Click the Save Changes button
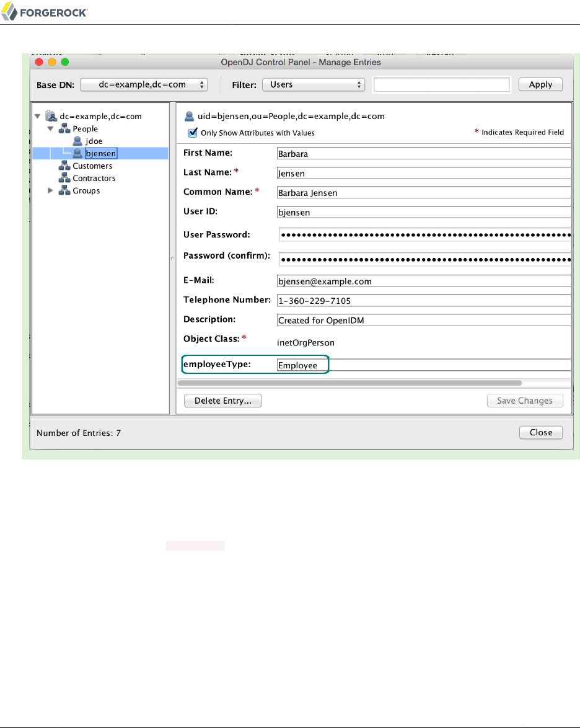 [x=525, y=401]
